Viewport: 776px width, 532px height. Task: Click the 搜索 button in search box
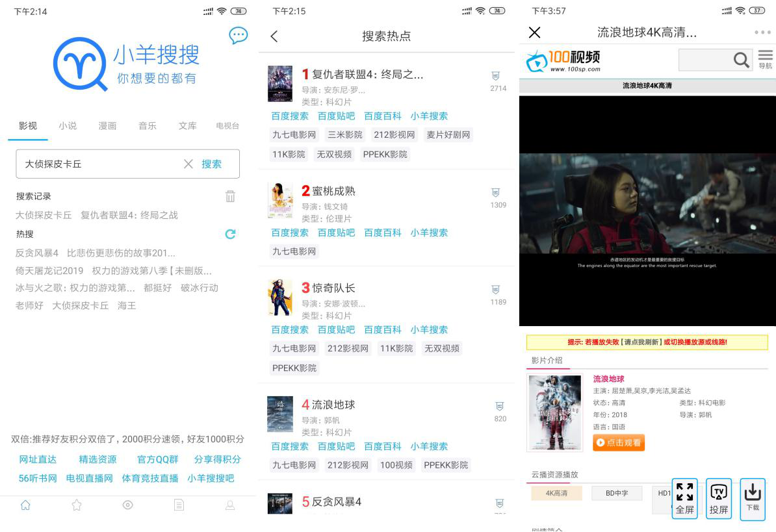point(211,164)
